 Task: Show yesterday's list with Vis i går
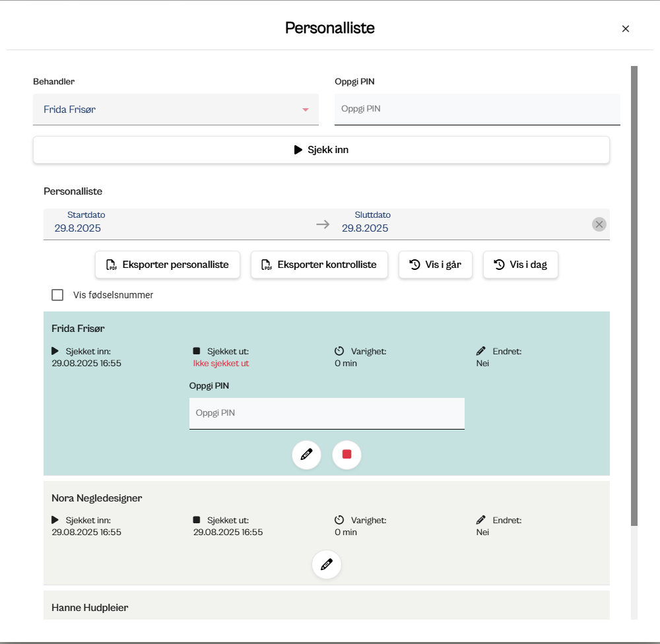(435, 265)
